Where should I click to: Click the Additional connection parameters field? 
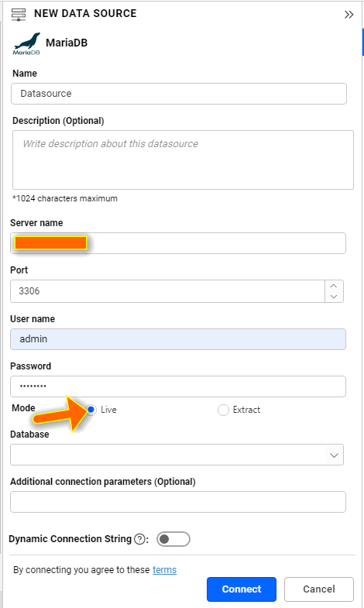(x=178, y=502)
